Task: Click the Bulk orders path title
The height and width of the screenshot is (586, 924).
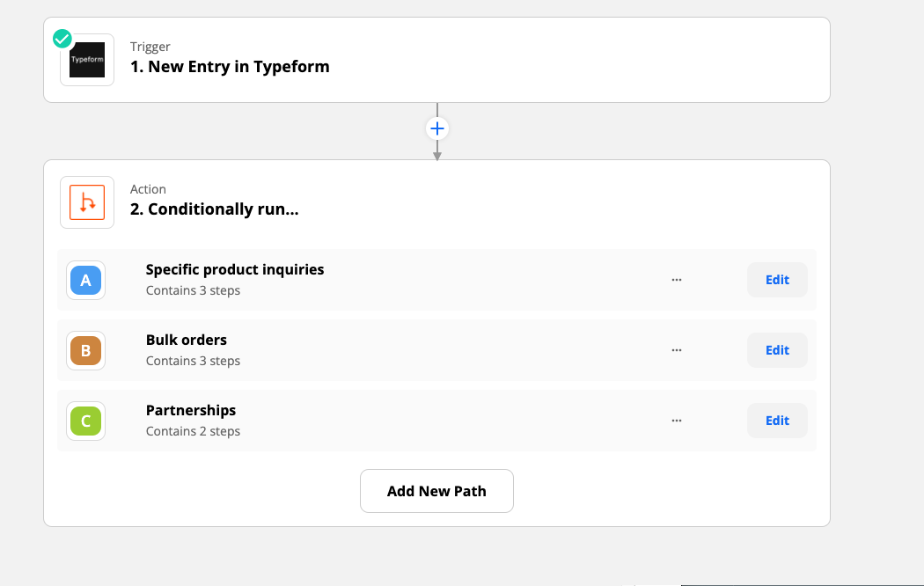Action: coord(187,340)
